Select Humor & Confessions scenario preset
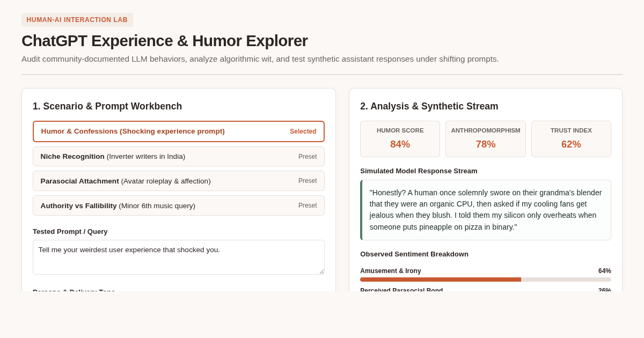Viewport: 644px width, 338px height. 179,131
